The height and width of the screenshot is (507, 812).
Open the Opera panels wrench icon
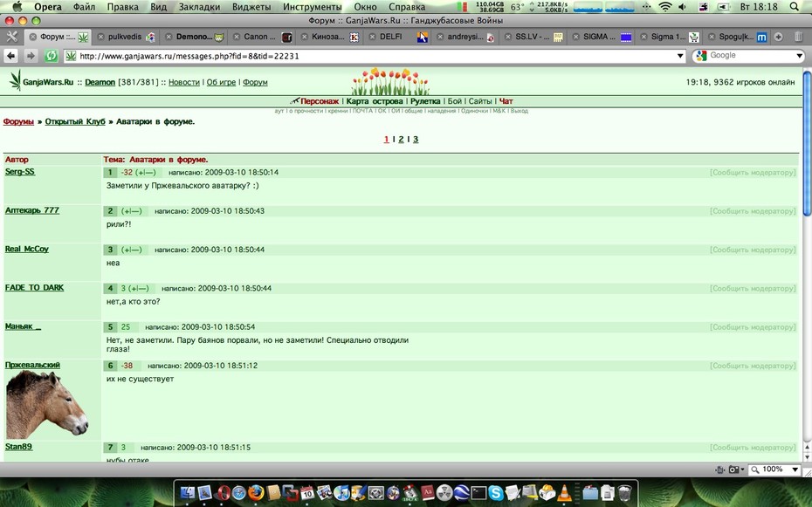click(11, 37)
